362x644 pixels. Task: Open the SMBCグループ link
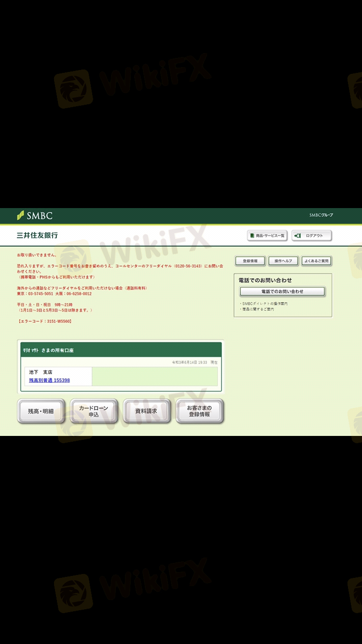[321, 215]
